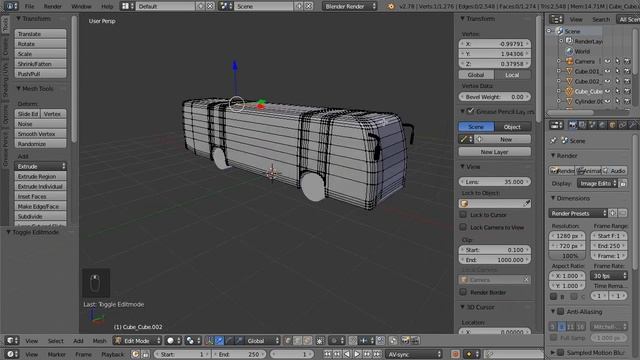Click the Inset Faces button
Viewport: 640px width, 360px height.
pos(40,196)
